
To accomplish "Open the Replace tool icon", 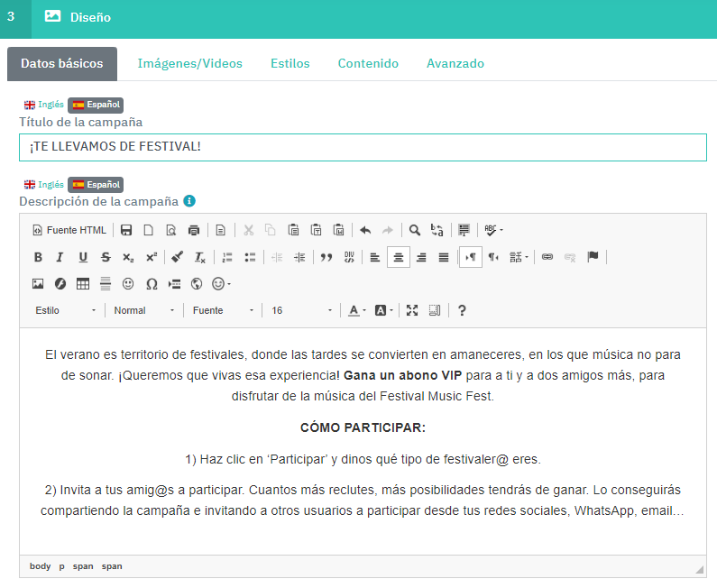I will coord(437,230).
